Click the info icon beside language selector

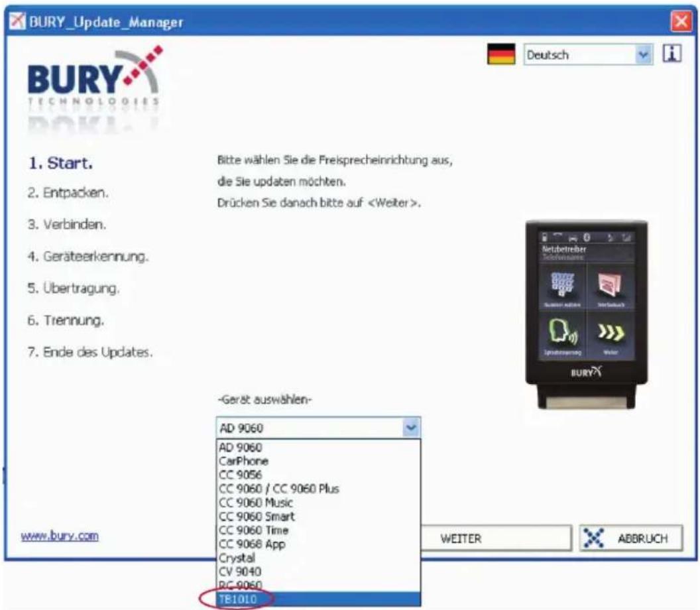click(672, 54)
